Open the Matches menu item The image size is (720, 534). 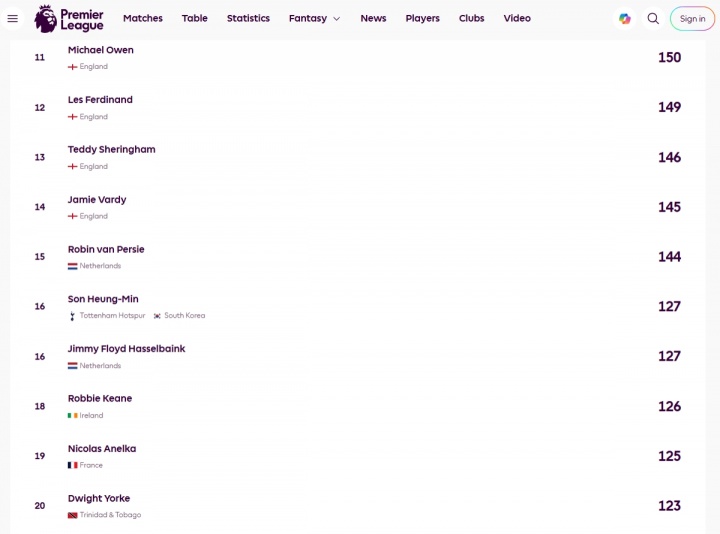[143, 18]
